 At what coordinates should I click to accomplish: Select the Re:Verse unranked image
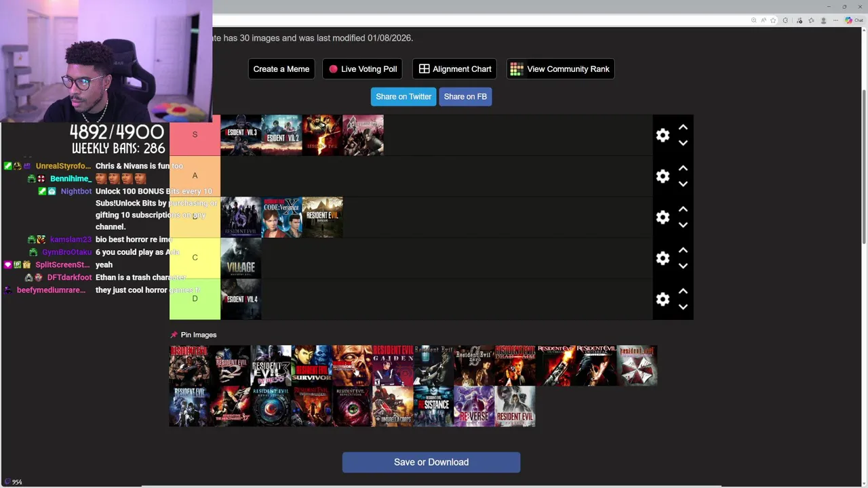(474, 406)
